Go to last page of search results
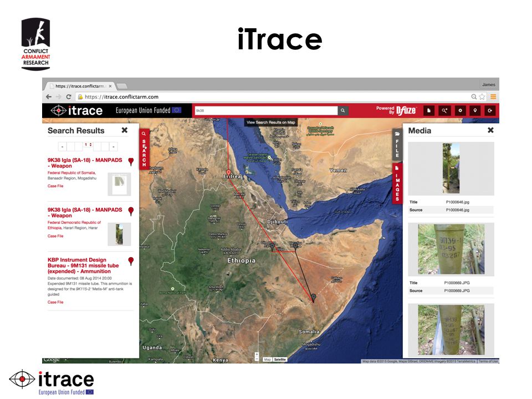The image size is (532, 399). click(x=113, y=146)
